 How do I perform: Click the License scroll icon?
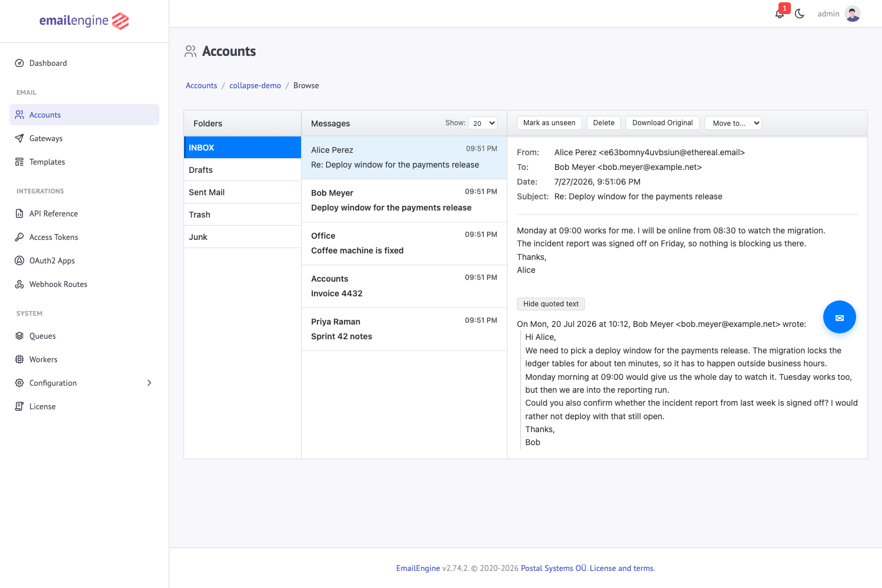(x=19, y=406)
